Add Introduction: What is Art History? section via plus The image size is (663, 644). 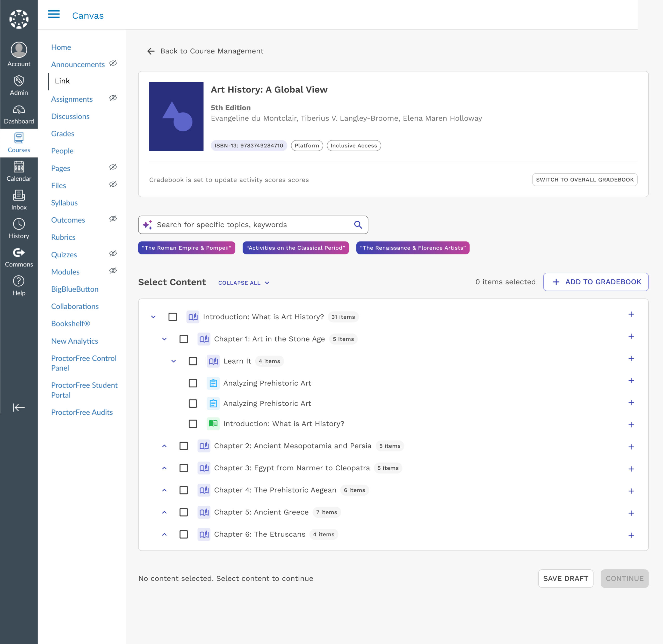click(631, 314)
